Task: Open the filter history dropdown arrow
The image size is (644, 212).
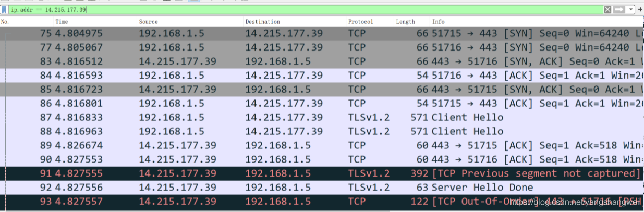Action: [x=631, y=10]
